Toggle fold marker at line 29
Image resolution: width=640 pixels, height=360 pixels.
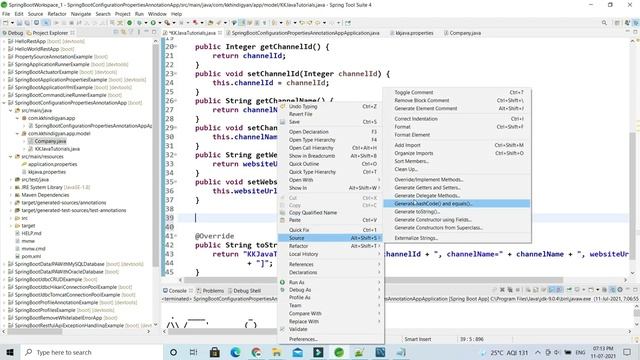176,127
